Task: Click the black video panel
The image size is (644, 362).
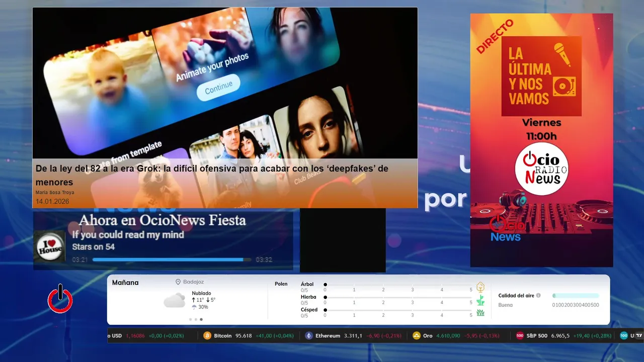Action: [343, 240]
